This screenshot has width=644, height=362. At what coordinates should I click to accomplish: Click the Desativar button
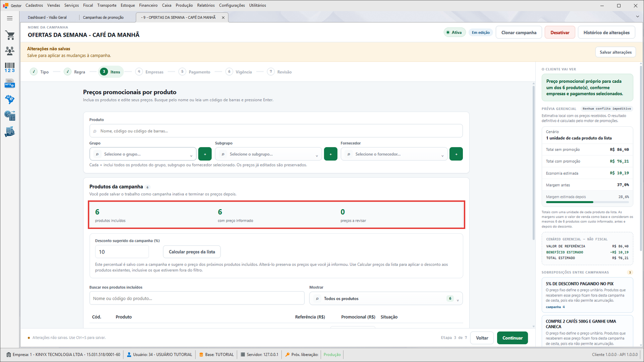(x=560, y=33)
